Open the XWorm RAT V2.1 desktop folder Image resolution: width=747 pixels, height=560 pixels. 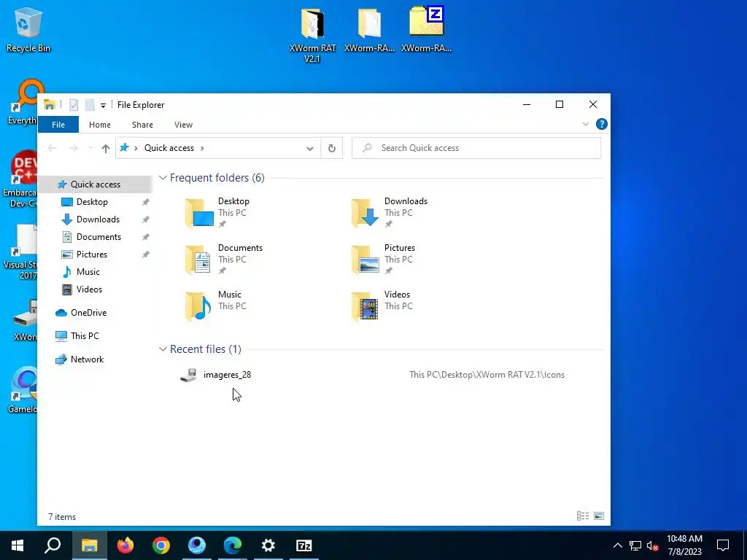(312, 36)
